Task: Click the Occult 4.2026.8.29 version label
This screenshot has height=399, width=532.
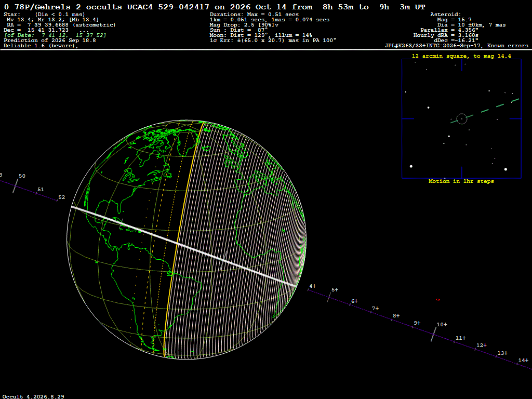Action: 33,396
